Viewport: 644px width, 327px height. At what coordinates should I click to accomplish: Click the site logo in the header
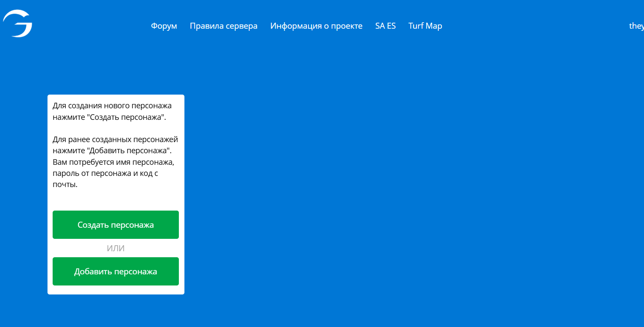point(18,24)
